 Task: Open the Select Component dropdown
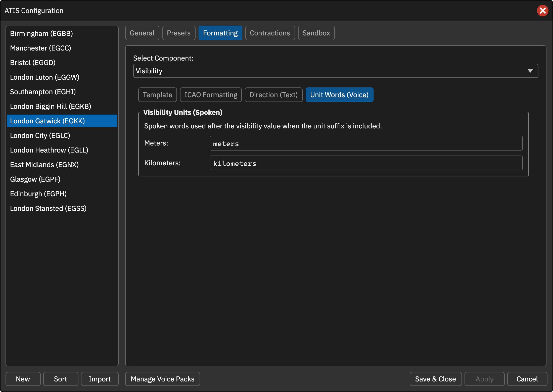pos(336,71)
